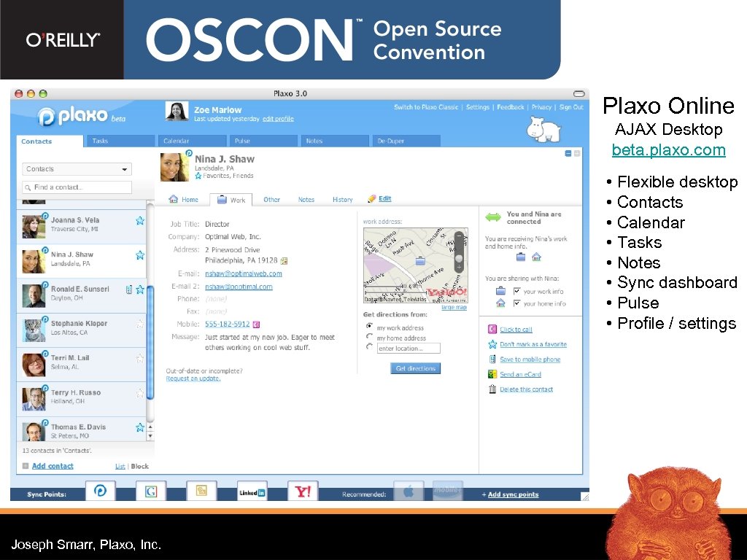747x560 pixels.
Task: Click the Apple sync point under Recommended
Action: click(x=409, y=491)
